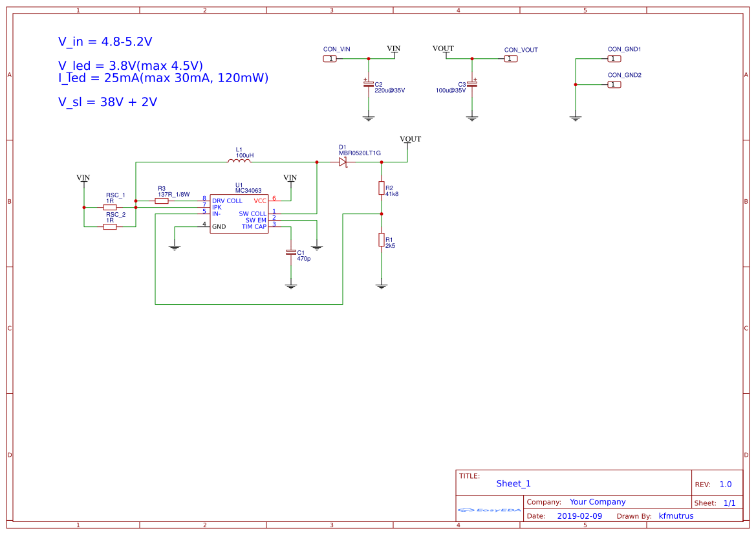Select the 'I_led = 25mA' note text
The width and height of the screenshot is (756, 535).
(x=164, y=78)
